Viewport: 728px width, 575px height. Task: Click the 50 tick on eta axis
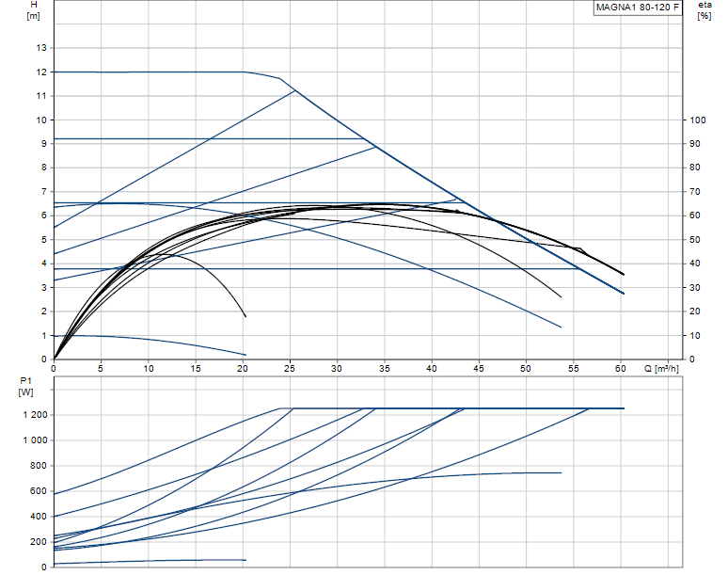pyautogui.click(x=695, y=240)
